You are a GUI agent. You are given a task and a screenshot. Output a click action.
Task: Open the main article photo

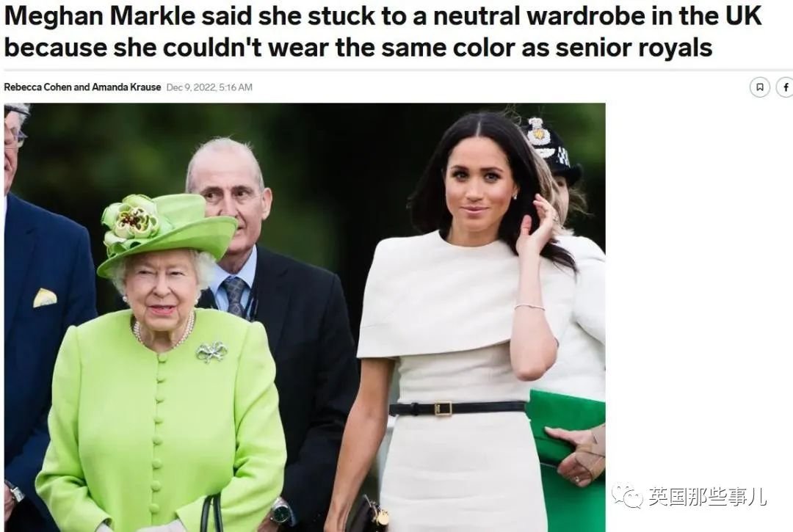pyautogui.click(x=305, y=317)
